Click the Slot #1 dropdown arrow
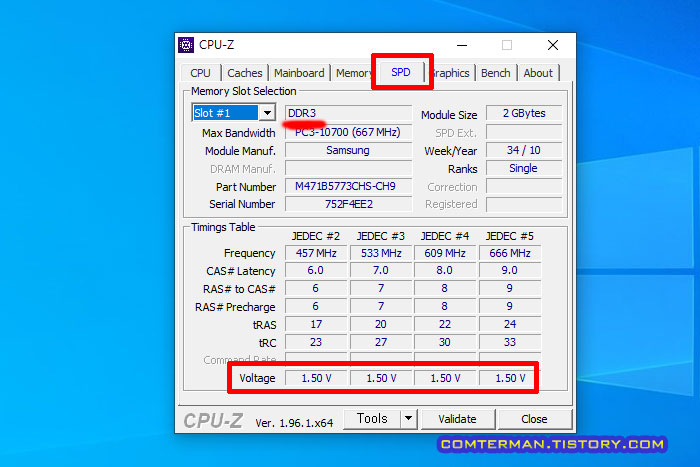Image resolution: width=700 pixels, height=467 pixels. (267, 113)
